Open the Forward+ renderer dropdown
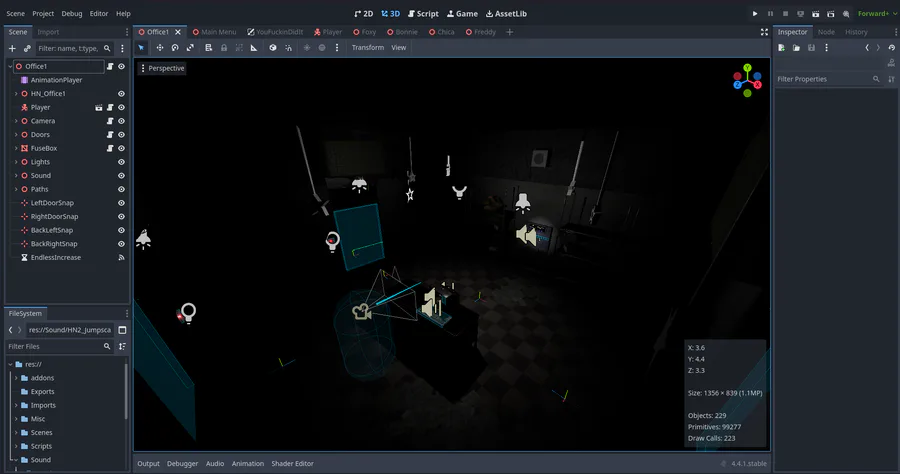 pos(877,14)
